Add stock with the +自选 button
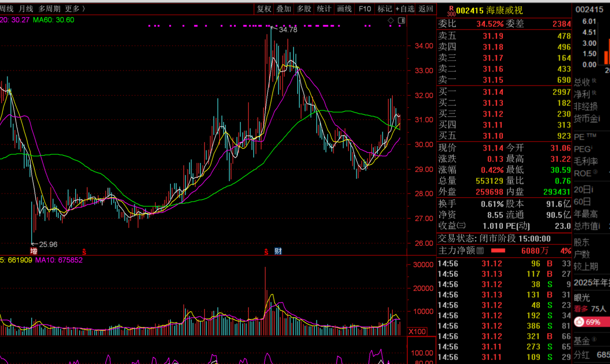610x364 pixels. [405, 9]
